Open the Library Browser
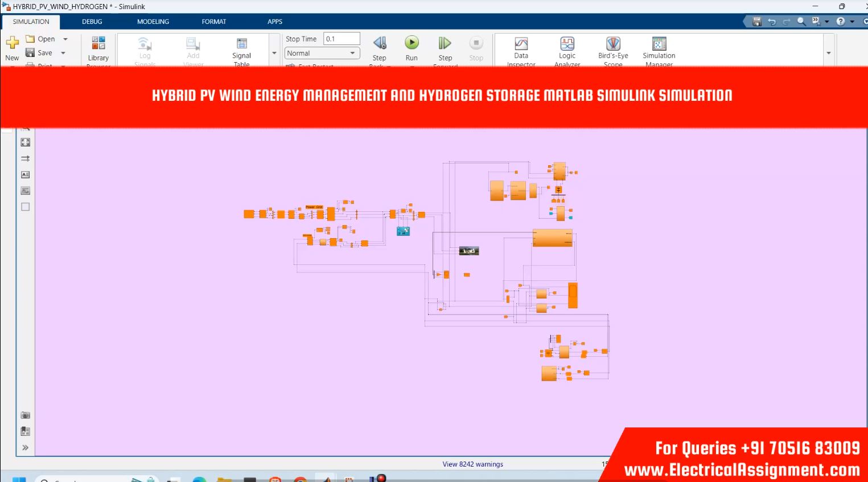This screenshot has width=868, height=482. point(98,48)
